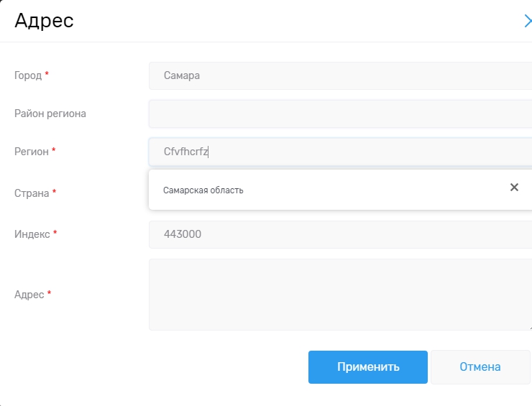Focus the Индекс field showing 443000
Image resolution: width=532 pixels, height=406 pixels.
click(339, 234)
